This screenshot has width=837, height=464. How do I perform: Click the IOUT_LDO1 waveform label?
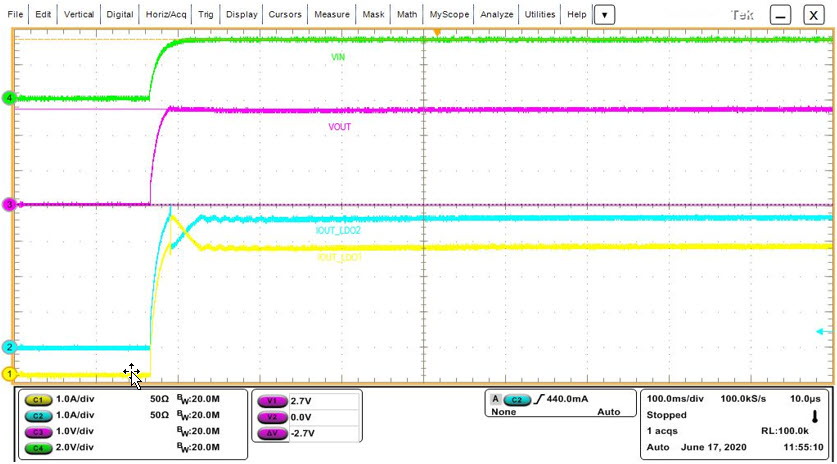(x=339, y=257)
